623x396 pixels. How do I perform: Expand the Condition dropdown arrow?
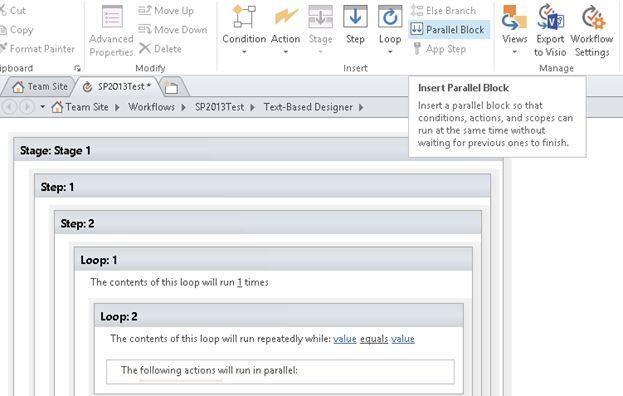coord(244,52)
